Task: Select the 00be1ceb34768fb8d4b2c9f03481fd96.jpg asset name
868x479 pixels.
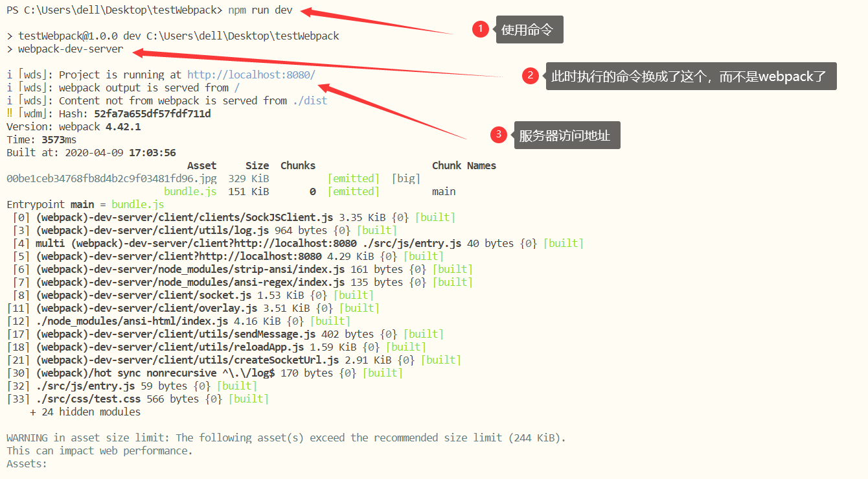Action: [x=111, y=178]
